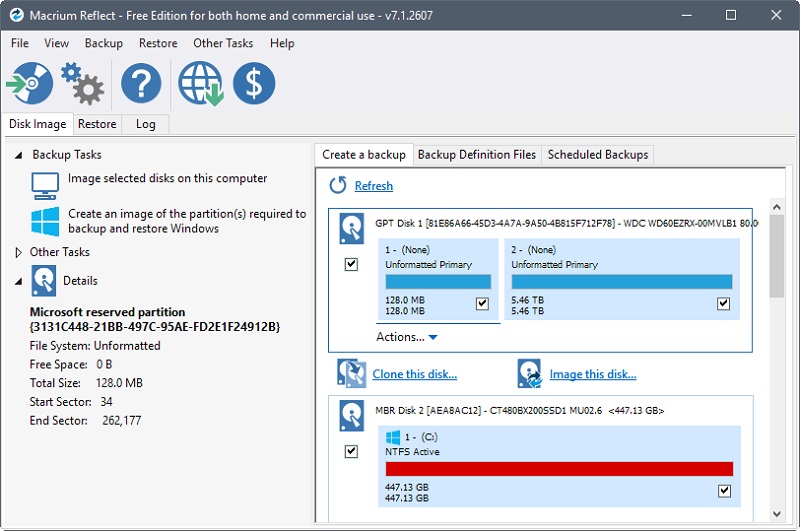Click the Clone this disk link
The width and height of the screenshot is (800, 531).
coord(415,374)
